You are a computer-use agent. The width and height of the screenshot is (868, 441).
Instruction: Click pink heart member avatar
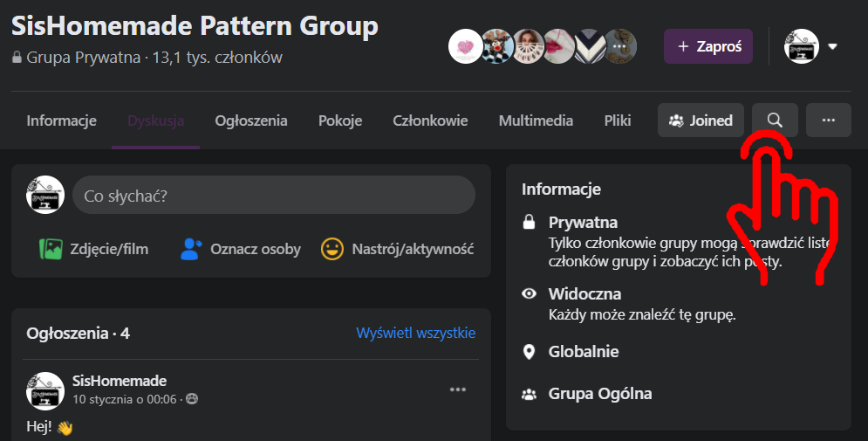465,46
